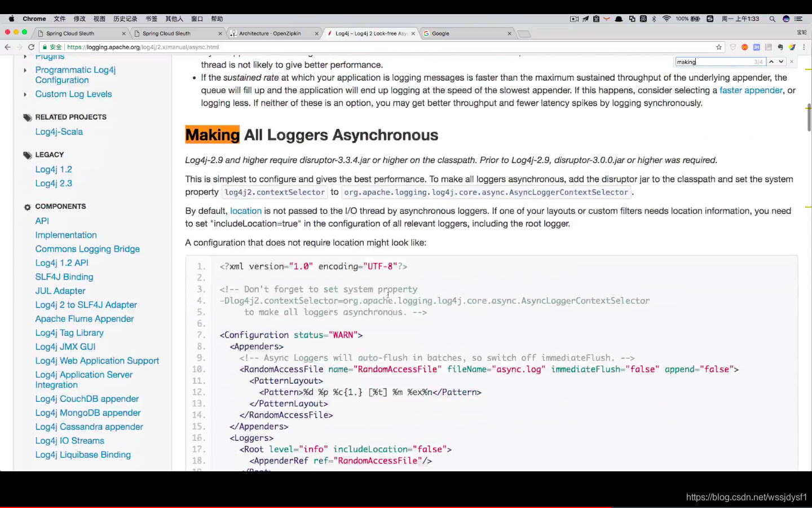812x508 pixels.
Task: Expand Programmatic Log4j Configuration sidebar arrow
Action: click(x=25, y=71)
